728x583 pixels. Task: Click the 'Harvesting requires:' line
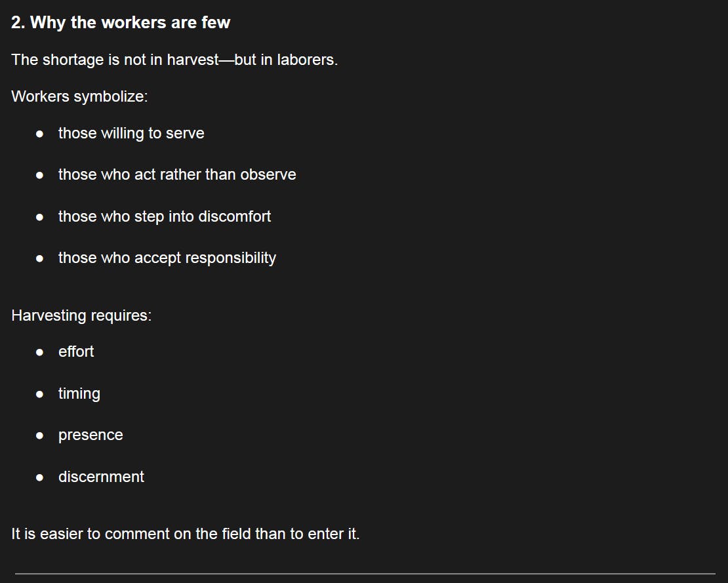[x=81, y=315]
